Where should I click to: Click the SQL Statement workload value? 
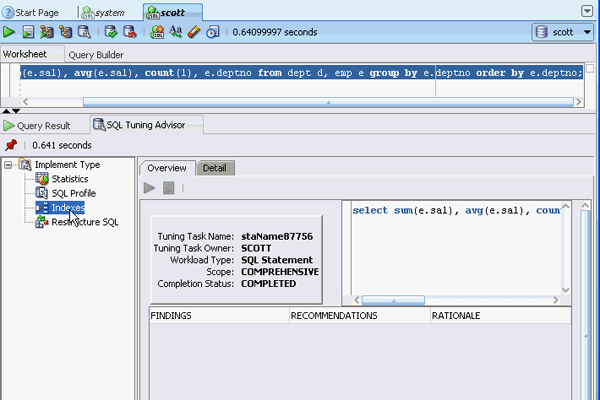pos(277,260)
